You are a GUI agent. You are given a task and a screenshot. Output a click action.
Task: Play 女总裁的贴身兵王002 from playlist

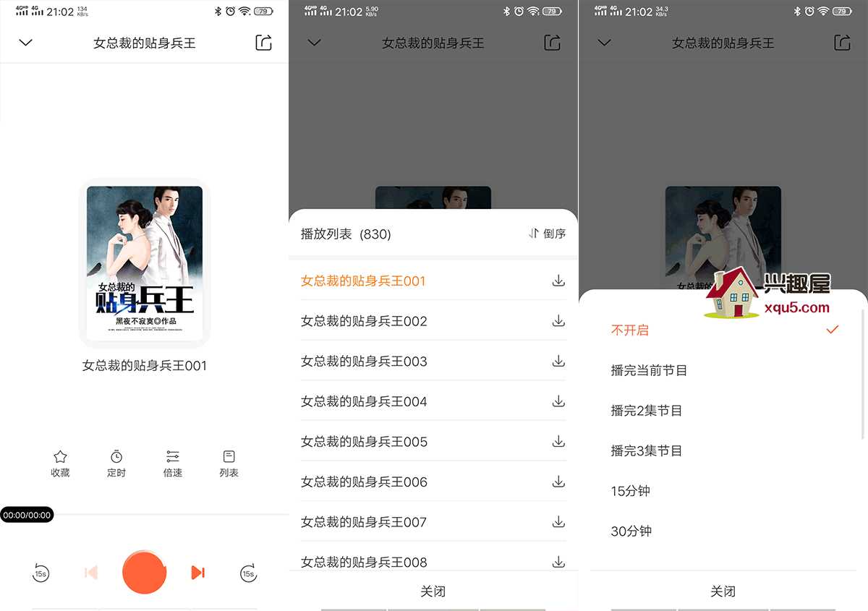point(364,321)
